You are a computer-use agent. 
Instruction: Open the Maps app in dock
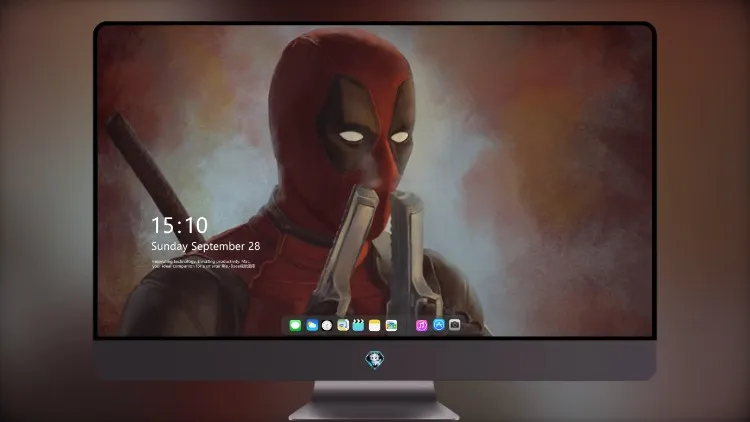[343, 325]
